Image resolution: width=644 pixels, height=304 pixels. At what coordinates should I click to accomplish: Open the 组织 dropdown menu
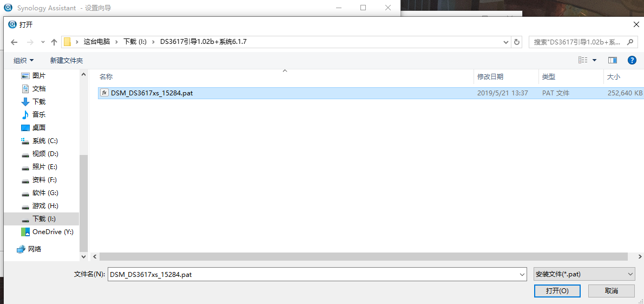(x=23, y=60)
